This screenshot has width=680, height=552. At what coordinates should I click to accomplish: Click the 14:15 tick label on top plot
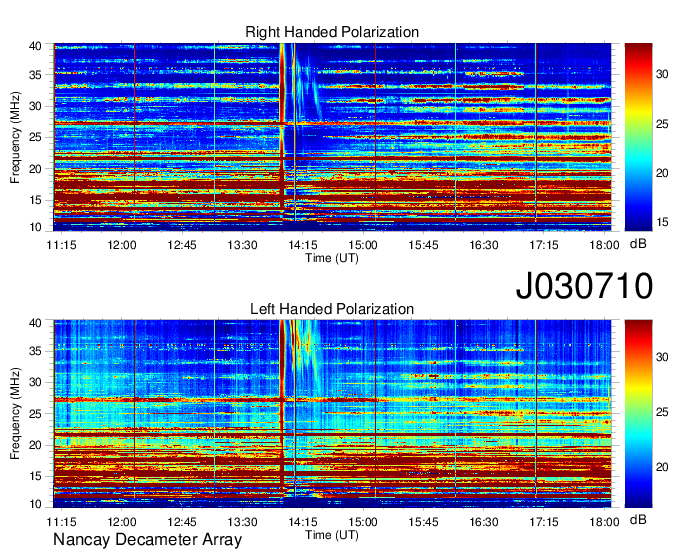[303, 245]
